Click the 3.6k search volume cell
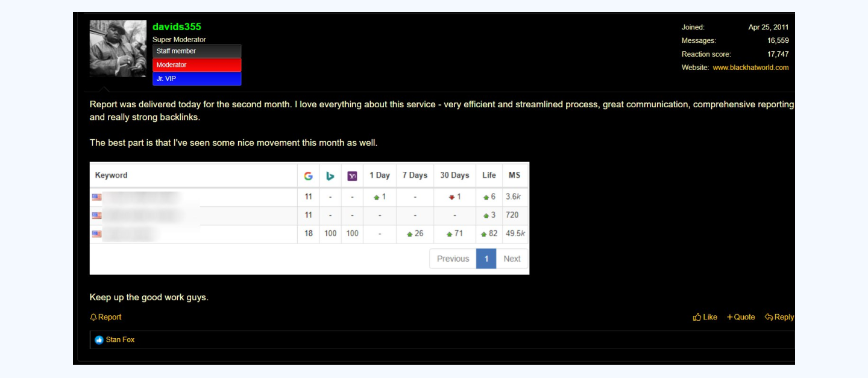Image resolution: width=868 pixels, height=378 pixels. pyautogui.click(x=513, y=197)
